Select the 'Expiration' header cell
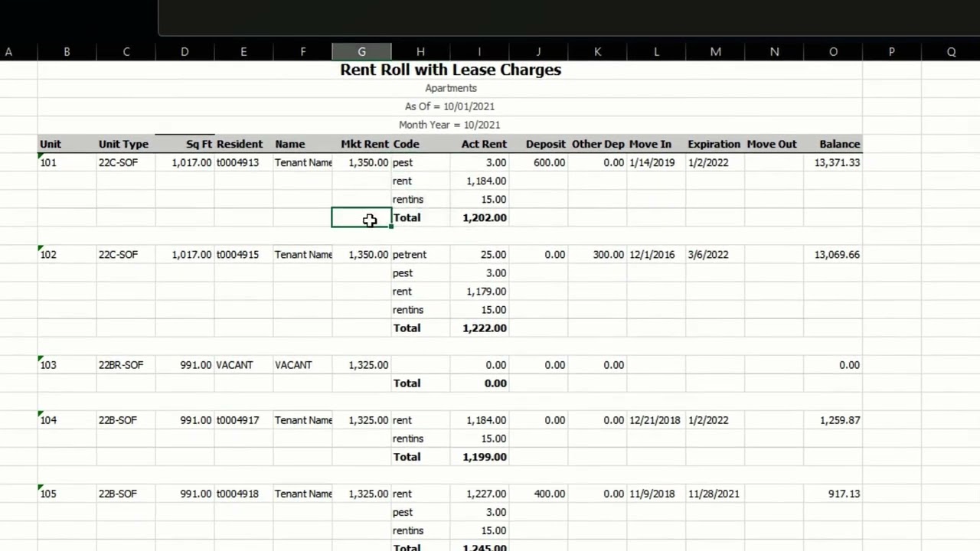Image resolution: width=980 pixels, height=551 pixels. click(714, 144)
